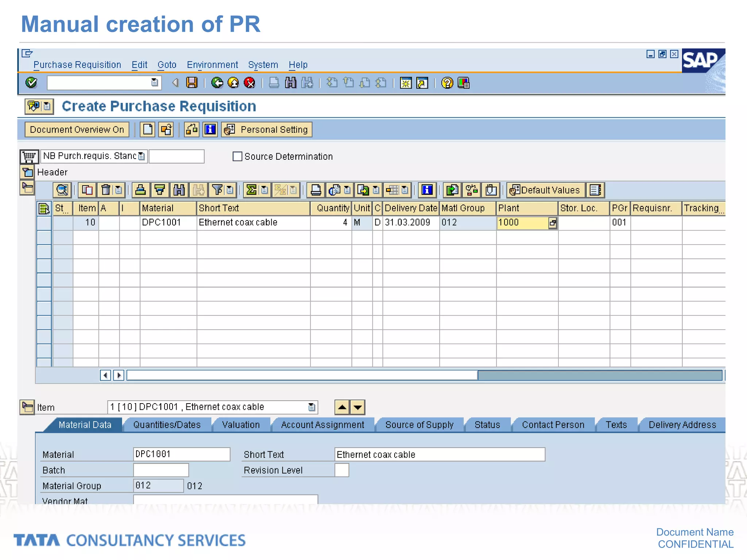Open the NB Purch.requis. document type dropdown
Screen dimensions: 747x560
pyautogui.click(x=142, y=156)
